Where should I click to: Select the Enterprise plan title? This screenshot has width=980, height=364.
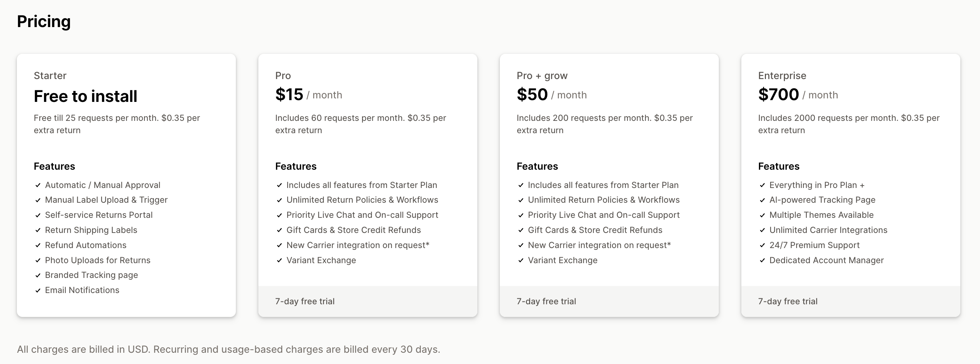[782, 76]
